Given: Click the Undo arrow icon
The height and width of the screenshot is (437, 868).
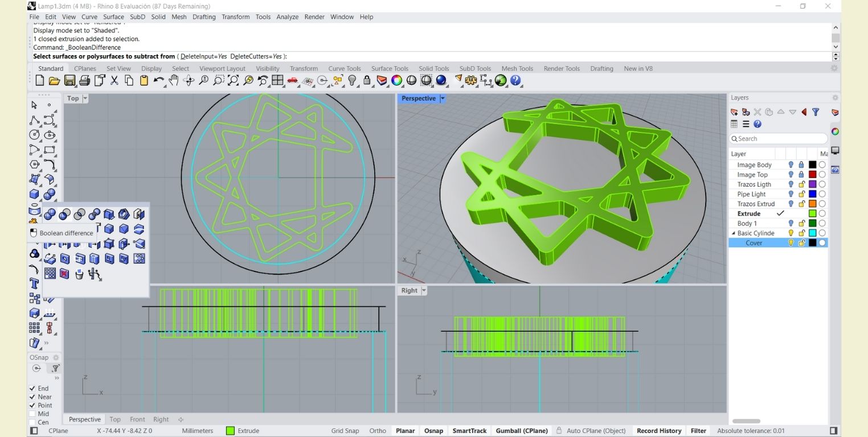Looking at the screenshot, I should (x=159, y=81).
